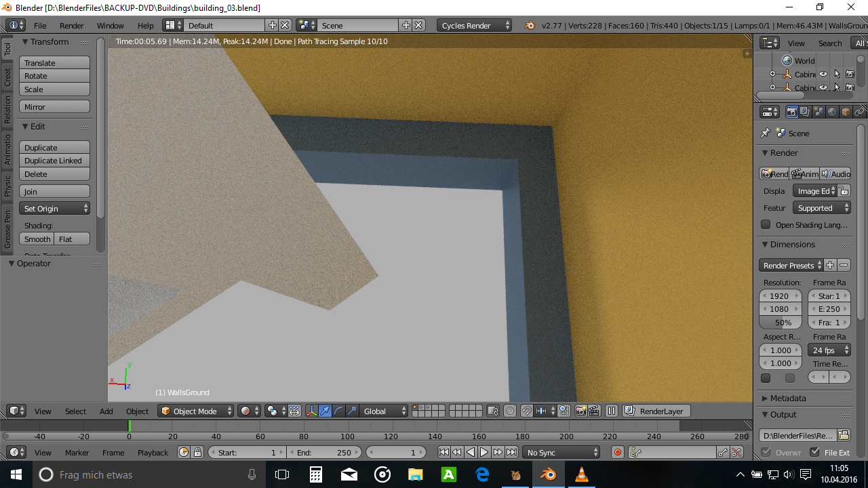Open the properties editor type selector icon
Screen dimensions: 868x488
tap(770, 112)
